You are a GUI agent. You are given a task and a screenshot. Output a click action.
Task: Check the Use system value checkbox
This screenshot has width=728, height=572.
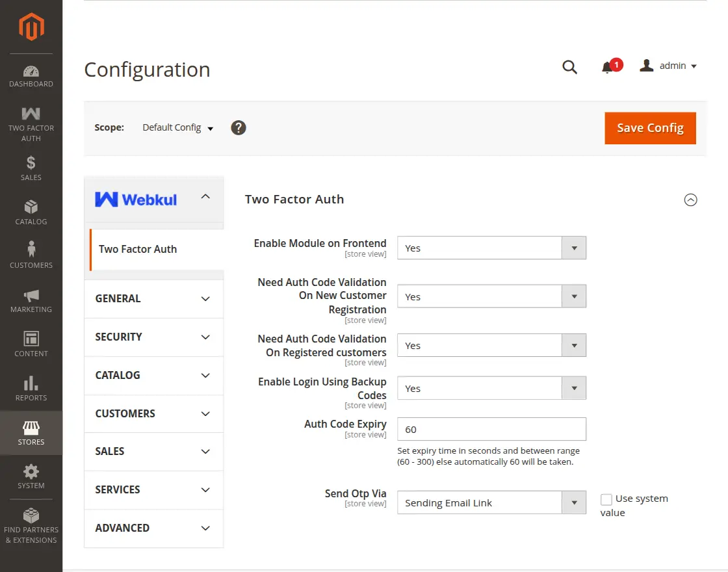606,499
